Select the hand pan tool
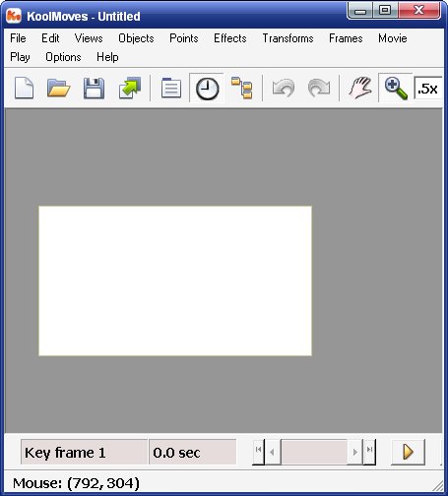Viewport: 448px width, 496px height. 360,88
